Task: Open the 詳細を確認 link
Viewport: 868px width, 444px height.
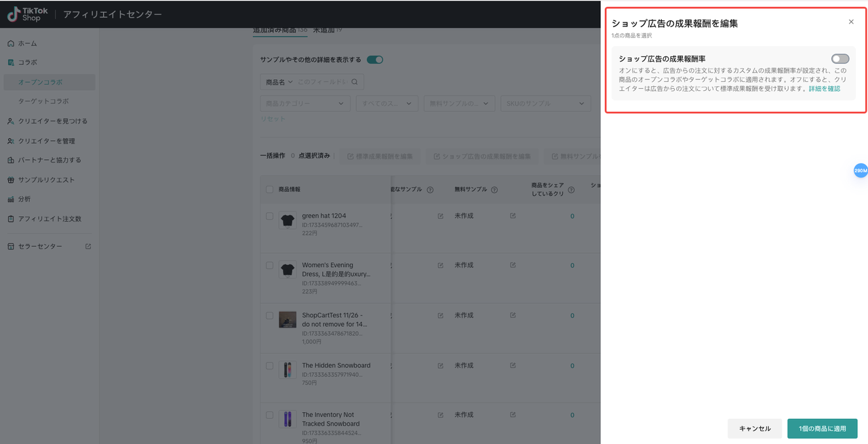Action: pyautogui.click(x=825, y=89)
